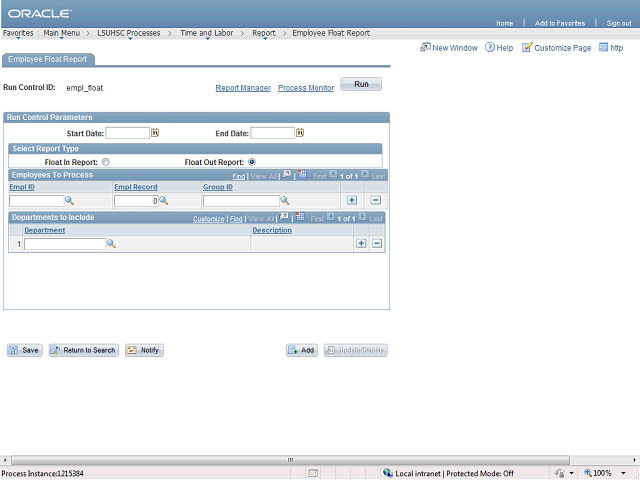
Task: Show previous row in Employees To Process
Action: (333, 174)
